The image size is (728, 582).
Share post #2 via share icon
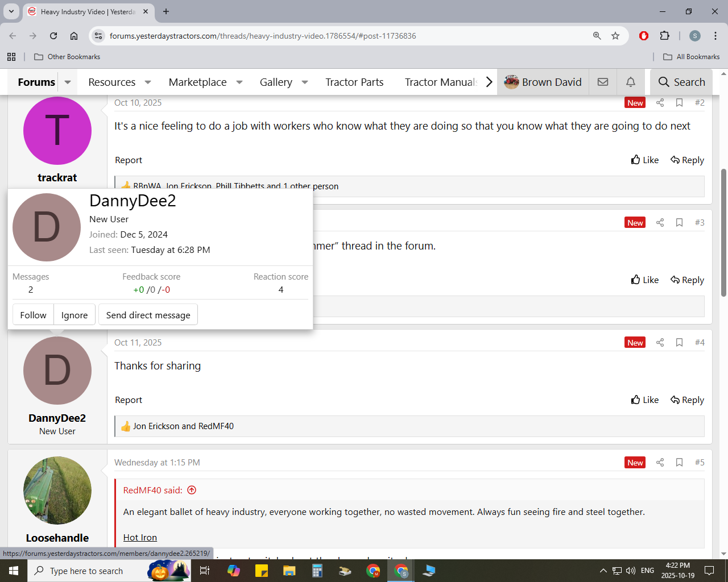pos(660,103)
